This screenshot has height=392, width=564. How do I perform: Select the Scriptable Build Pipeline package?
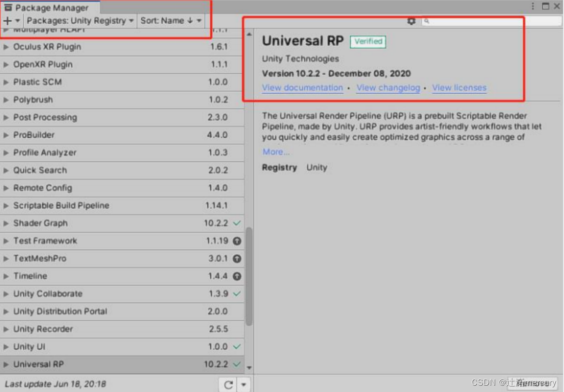(122, 205)
